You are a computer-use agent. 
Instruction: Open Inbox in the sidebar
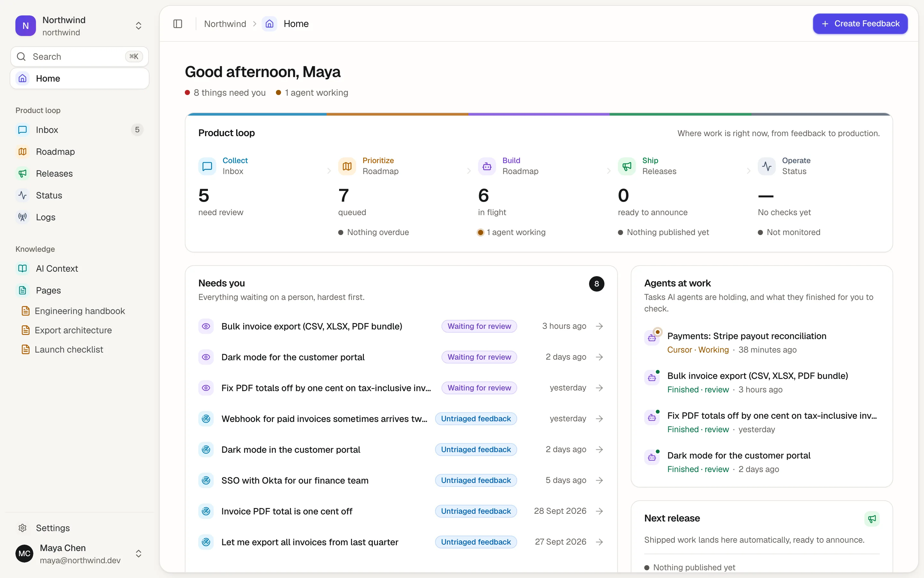pyautogui.click(x=80, y=130)
